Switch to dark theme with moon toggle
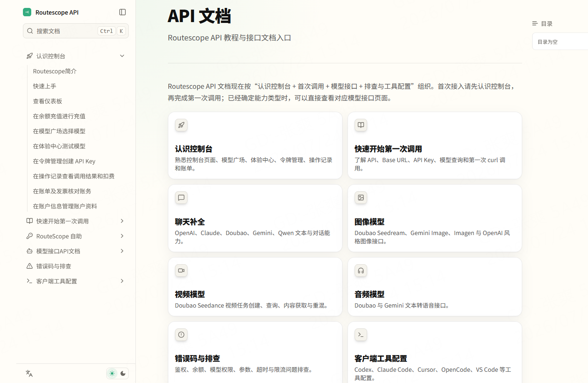Image resolution: width=588 pixels, height=383 pixels. pos(123,373)
